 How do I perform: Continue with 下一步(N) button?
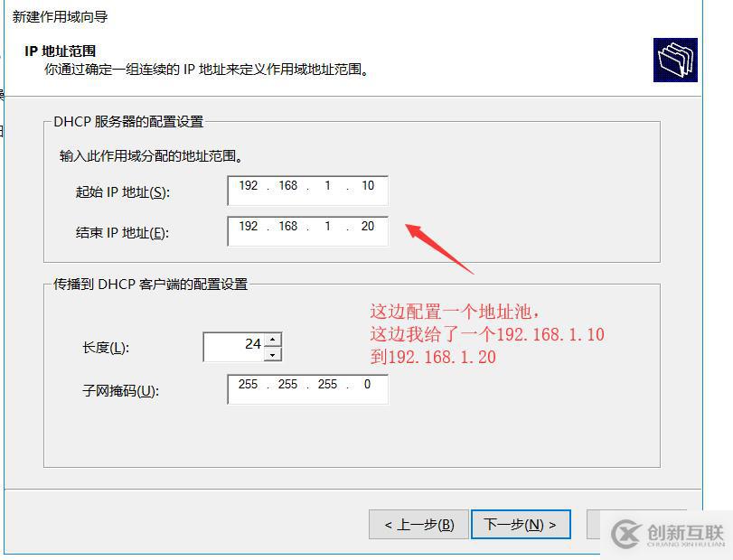tap(521, 525)
